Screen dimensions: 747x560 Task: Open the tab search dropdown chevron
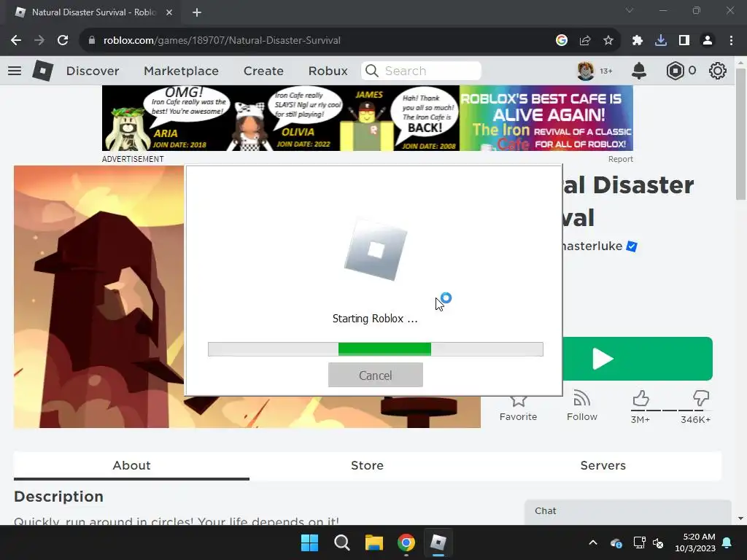630,10
